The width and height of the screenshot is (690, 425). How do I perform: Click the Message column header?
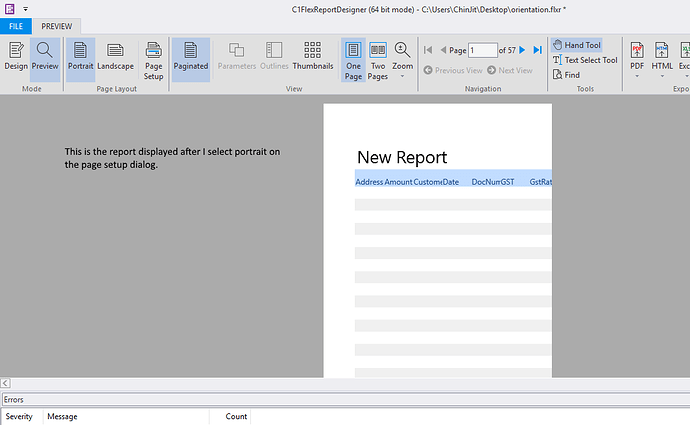pos(62,416)
